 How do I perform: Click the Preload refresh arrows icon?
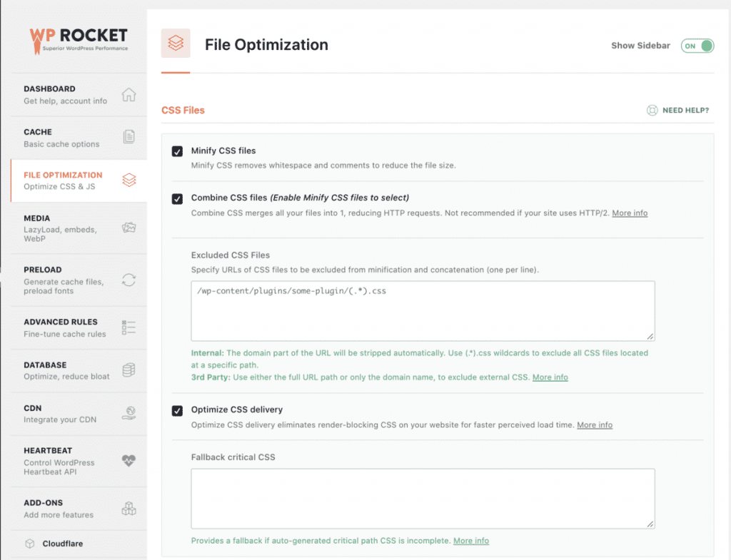(129, 280)
